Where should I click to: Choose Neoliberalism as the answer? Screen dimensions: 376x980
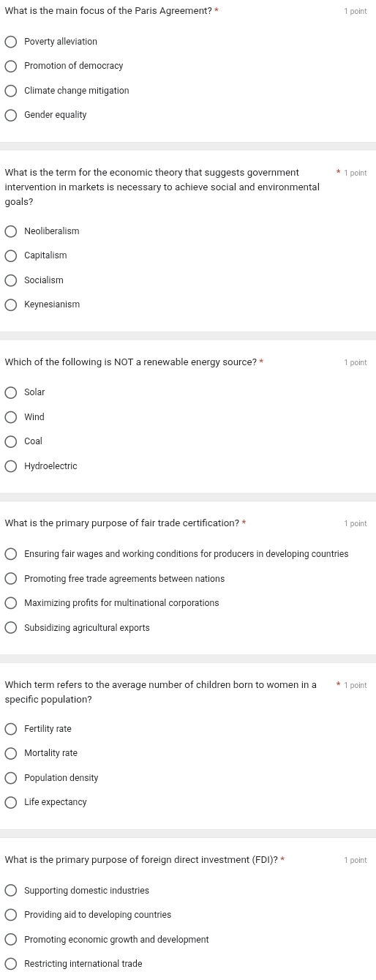[11, 231]
